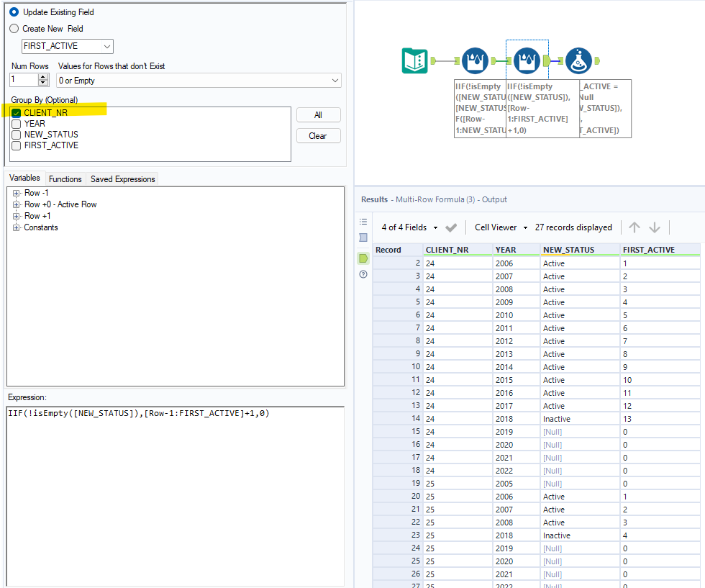This screenshot has height=588, width=705.
Task: Expand Row +0 - Active Row node
Action: point(16,204)
